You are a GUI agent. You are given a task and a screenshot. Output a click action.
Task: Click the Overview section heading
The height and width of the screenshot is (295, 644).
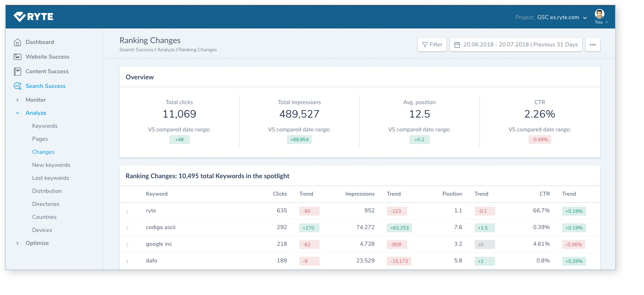140,77
